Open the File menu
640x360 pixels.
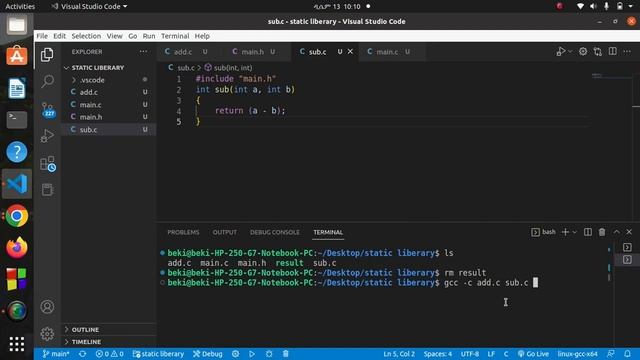[x=42, y=36]
